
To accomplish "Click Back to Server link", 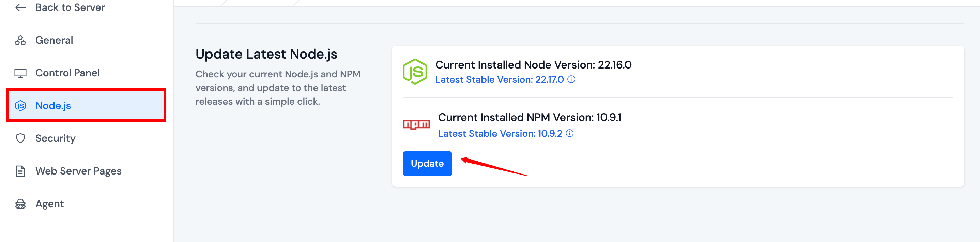I will [70, 7].
